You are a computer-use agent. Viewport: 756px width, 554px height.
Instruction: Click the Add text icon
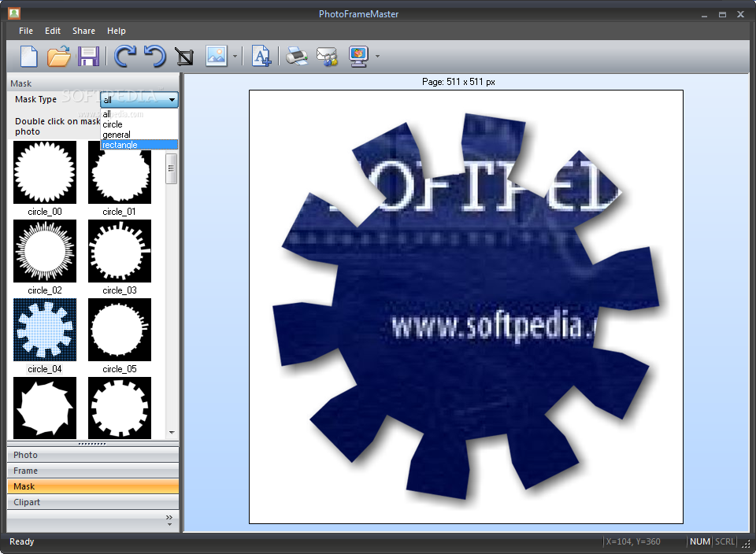click(x=261, y=56)
